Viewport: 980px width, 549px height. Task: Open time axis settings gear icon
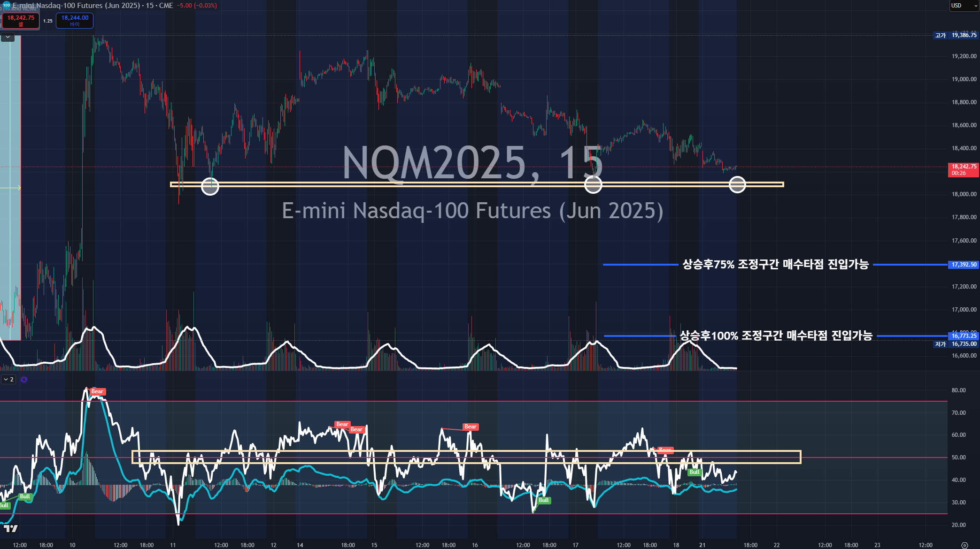[965, 545]
